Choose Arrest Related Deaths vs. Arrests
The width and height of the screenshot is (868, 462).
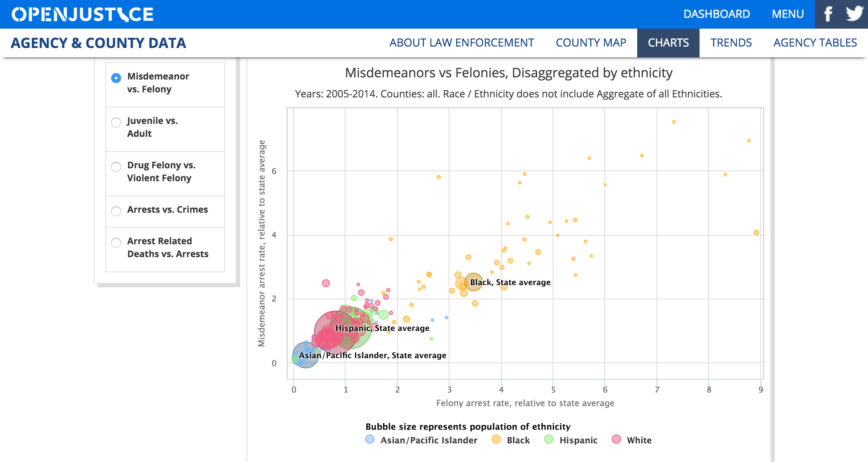pyautogui.click(x=116, y=243)
